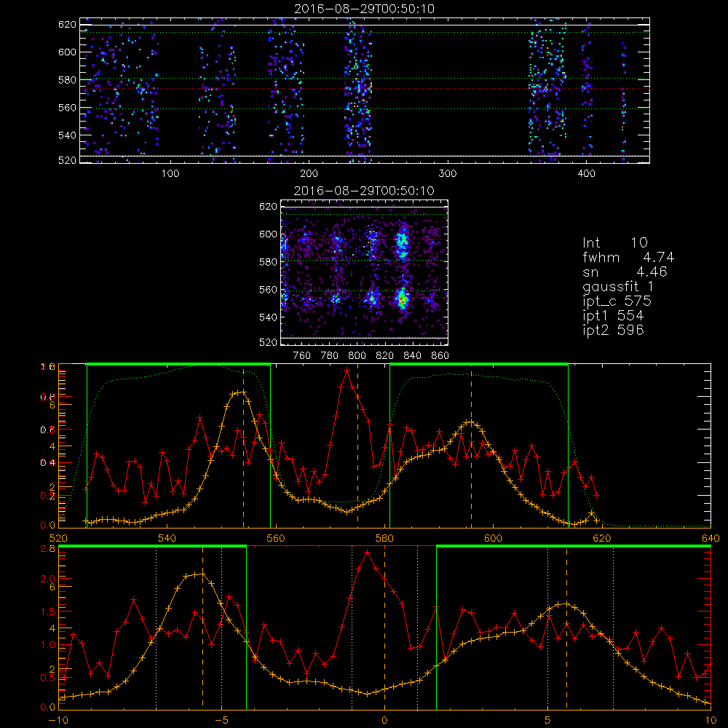Click x-axis label 5 of the bottom plot
Screen dimensions: 728x728
pos(548,720)
